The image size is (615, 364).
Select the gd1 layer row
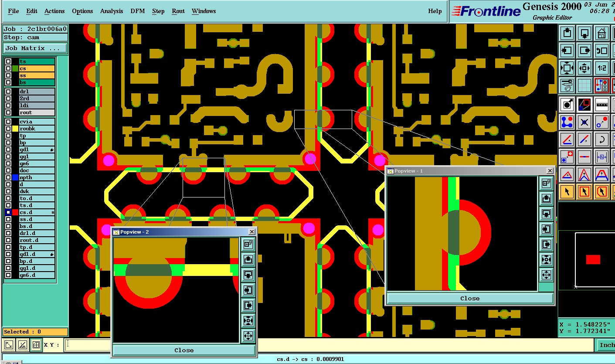pyautogui.click(x=37, y=150)
